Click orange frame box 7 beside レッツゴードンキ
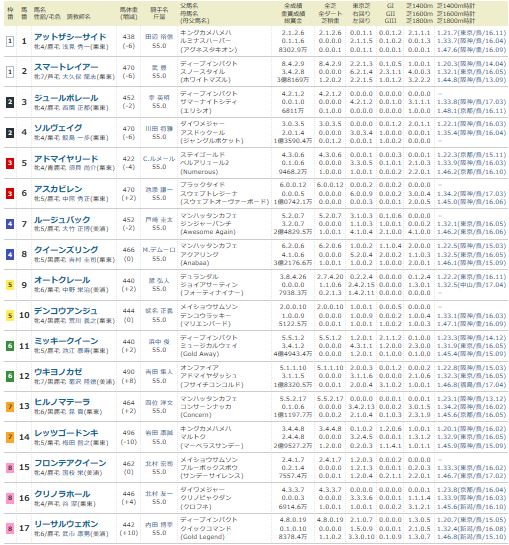509x545 pixels. click(10, 437)
